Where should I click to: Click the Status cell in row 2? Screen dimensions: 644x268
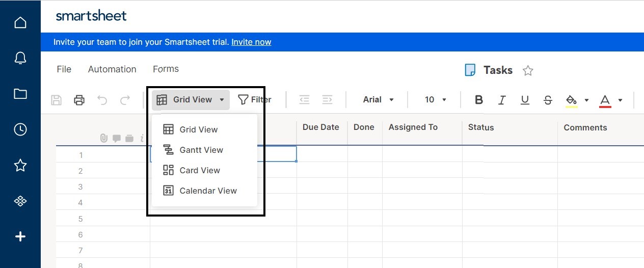click(510, 171)
